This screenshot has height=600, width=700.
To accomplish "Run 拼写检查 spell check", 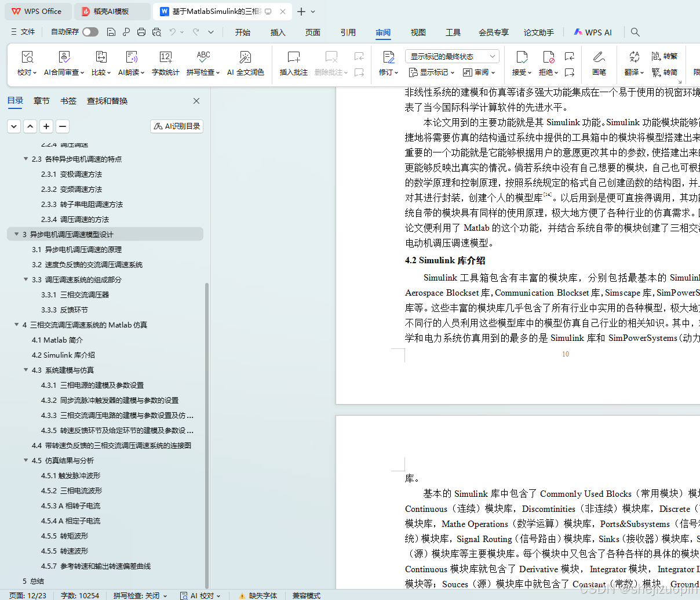I will [x=203, y=63].
